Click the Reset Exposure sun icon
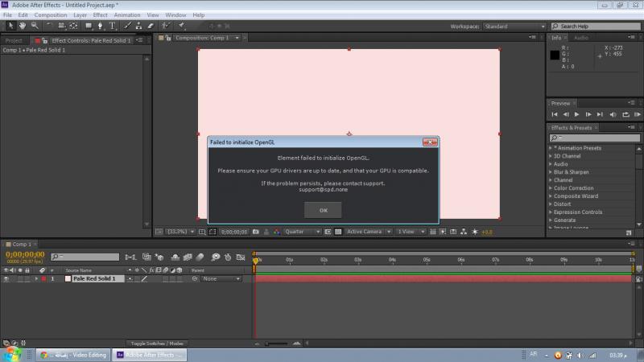The width and height of the screenshot is (644, 362). 475,232
